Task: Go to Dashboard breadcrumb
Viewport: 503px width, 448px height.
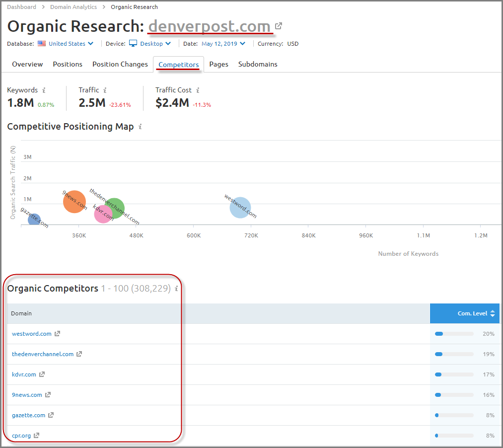Action: tap(21, 7)
